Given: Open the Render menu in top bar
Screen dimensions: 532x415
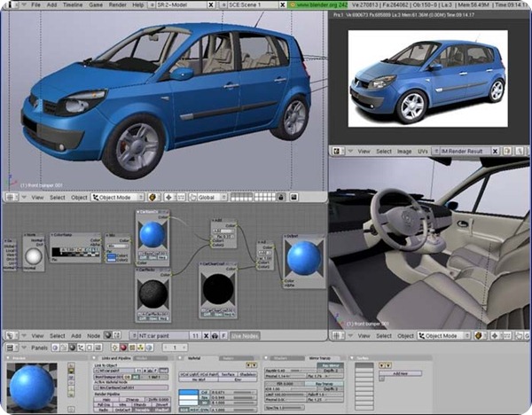Looking at the screenshot, I should tap(117, 4).
